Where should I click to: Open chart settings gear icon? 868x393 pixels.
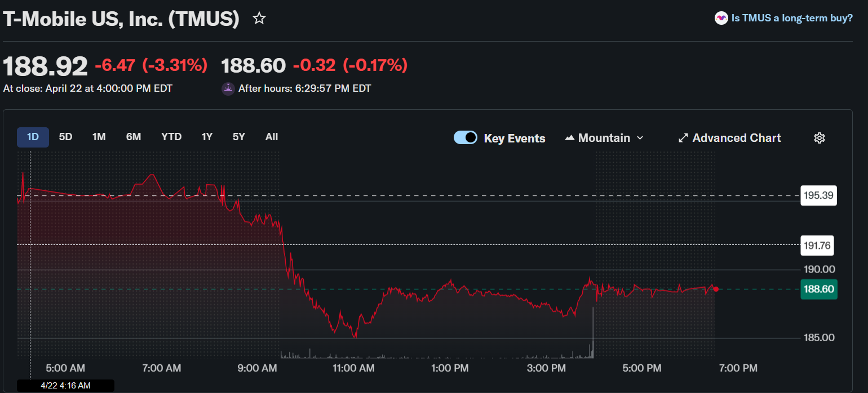tap(820, 138)
